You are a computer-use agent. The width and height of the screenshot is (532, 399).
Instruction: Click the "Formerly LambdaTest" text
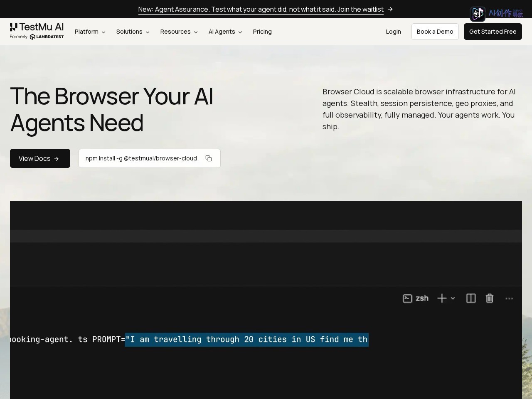37,37
